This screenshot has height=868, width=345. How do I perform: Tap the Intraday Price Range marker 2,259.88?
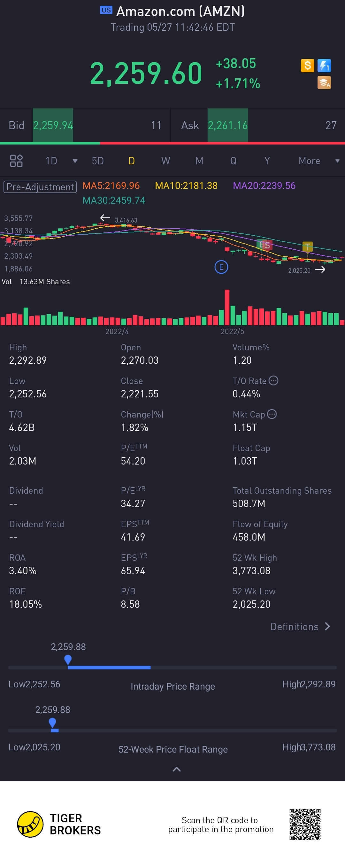point(68,660)
